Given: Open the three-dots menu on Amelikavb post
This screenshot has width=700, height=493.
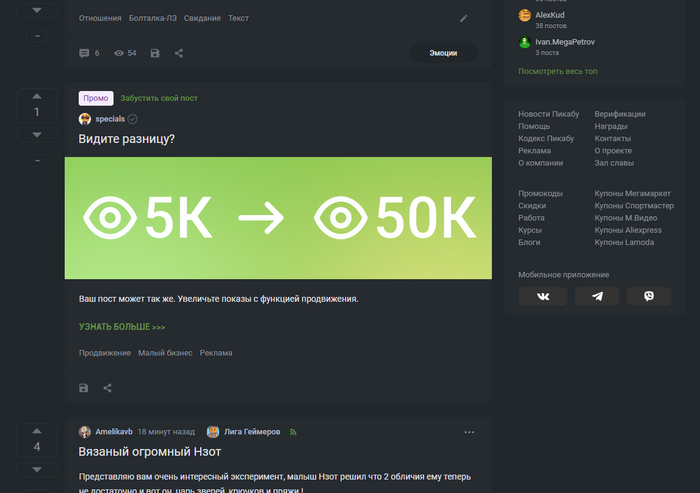Looking at the screenshot, I should pos(469,432).
